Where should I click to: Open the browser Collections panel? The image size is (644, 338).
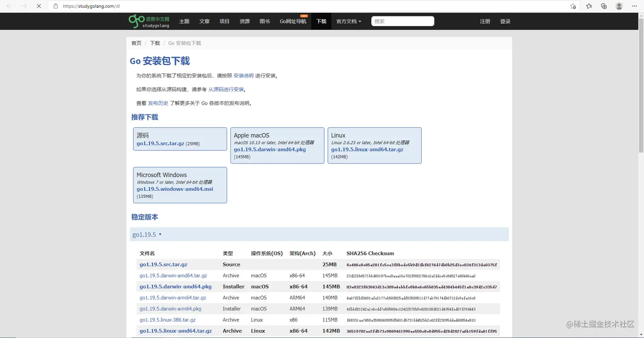click(604, 6)
